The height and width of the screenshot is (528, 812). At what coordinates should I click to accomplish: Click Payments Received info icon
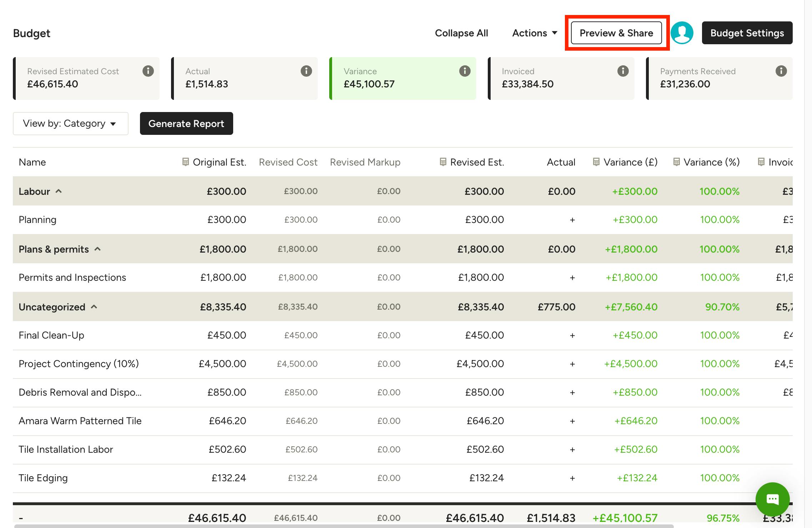tap(781, 71)
